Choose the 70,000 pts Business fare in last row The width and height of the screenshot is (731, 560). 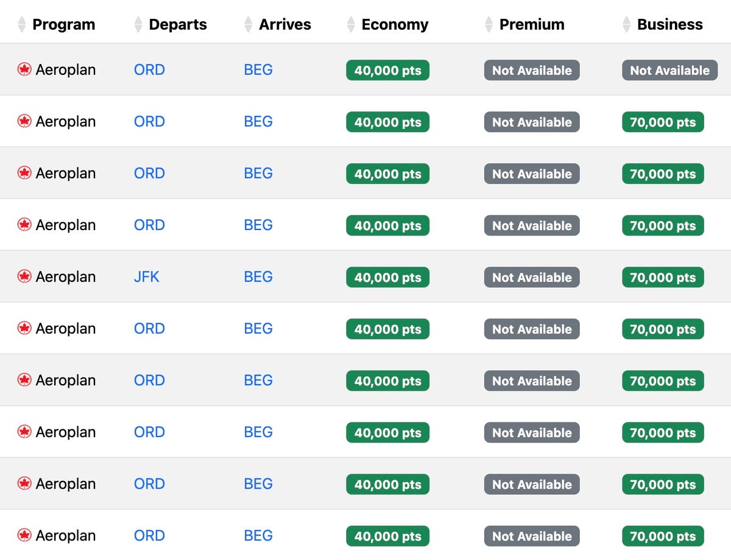coord(663,536)
